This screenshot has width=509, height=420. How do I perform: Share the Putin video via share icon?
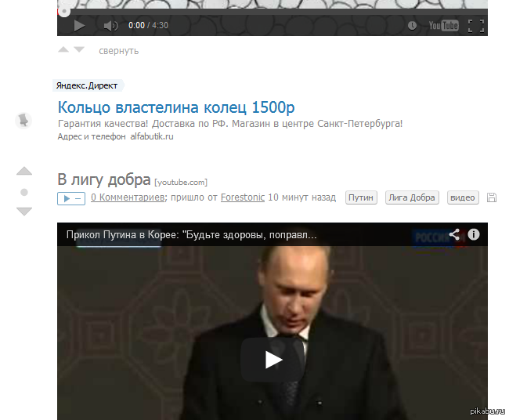click(454, 234)
